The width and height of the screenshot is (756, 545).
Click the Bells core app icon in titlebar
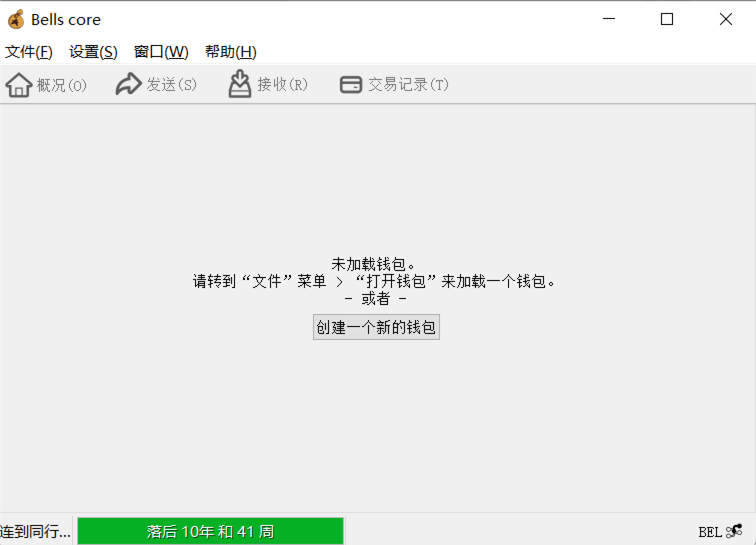(x=15, y=19)
